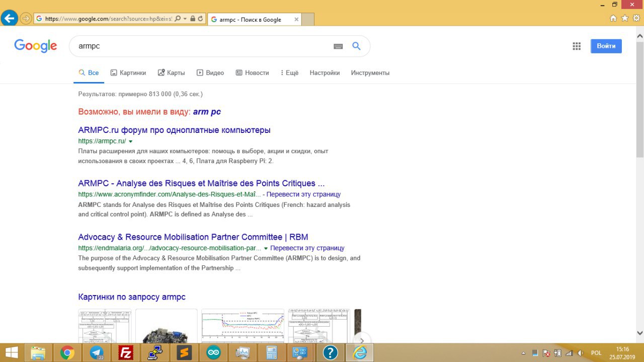Open 'Advocacy & Resource Mobilisation Partner Committee' result

click(x=193, y=237)
